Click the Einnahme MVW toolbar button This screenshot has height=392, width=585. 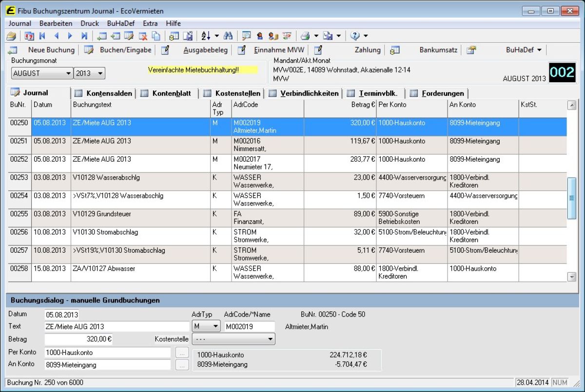tap(271, 50)
